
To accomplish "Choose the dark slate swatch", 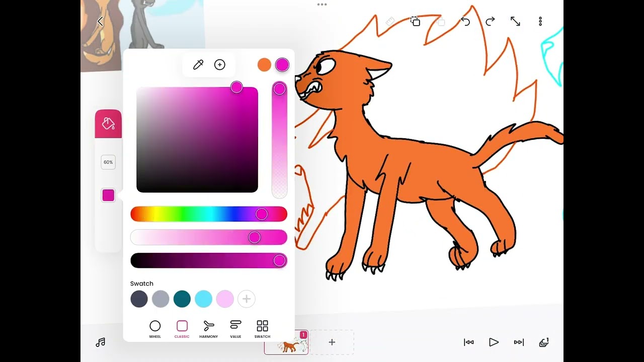I will point(139,299).
